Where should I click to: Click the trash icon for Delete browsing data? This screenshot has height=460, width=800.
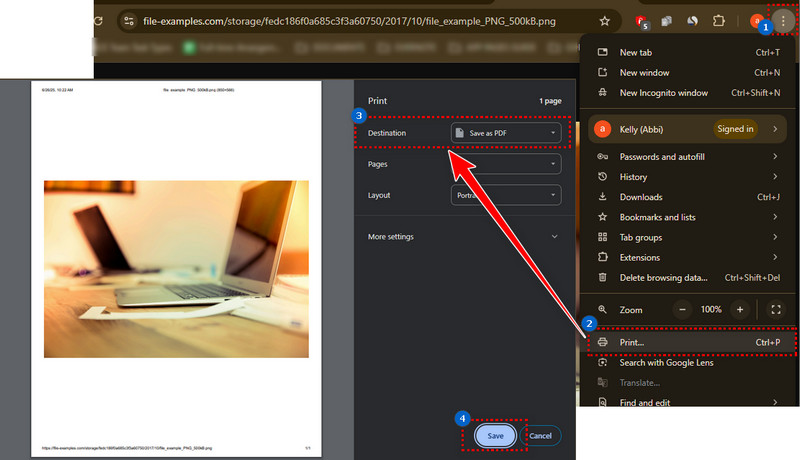tap(603, 277)
